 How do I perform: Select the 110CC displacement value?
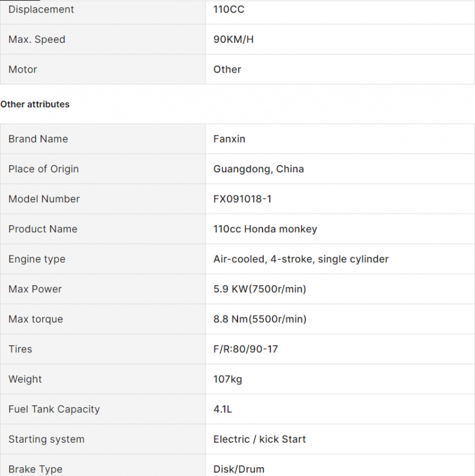(229, 10)
